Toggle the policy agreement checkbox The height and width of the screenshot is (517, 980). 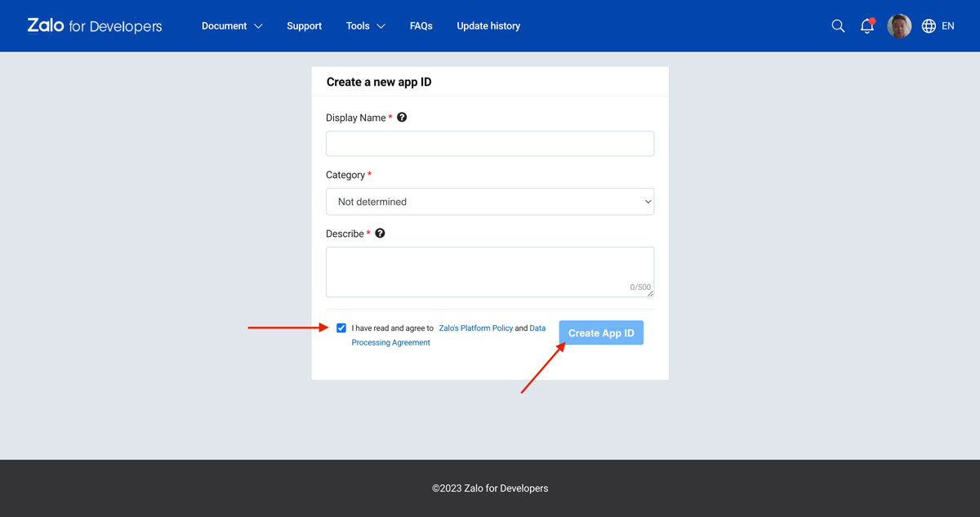pos(341,328)
